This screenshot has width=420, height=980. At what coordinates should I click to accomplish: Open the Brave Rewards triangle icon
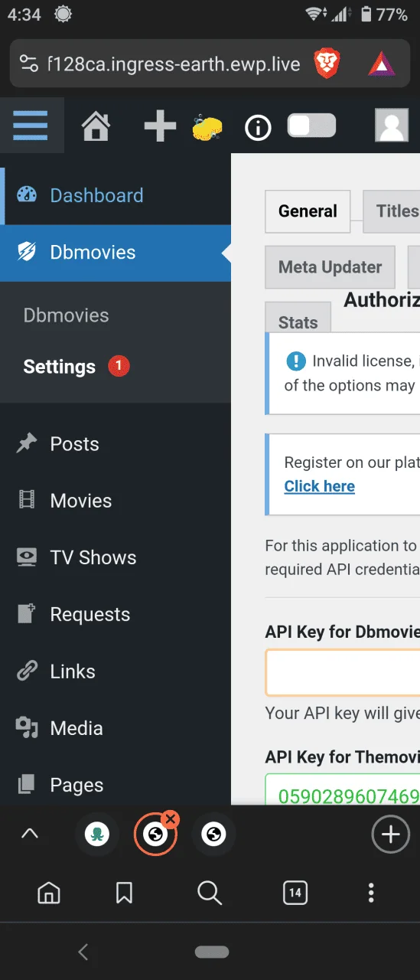[381, 64]
